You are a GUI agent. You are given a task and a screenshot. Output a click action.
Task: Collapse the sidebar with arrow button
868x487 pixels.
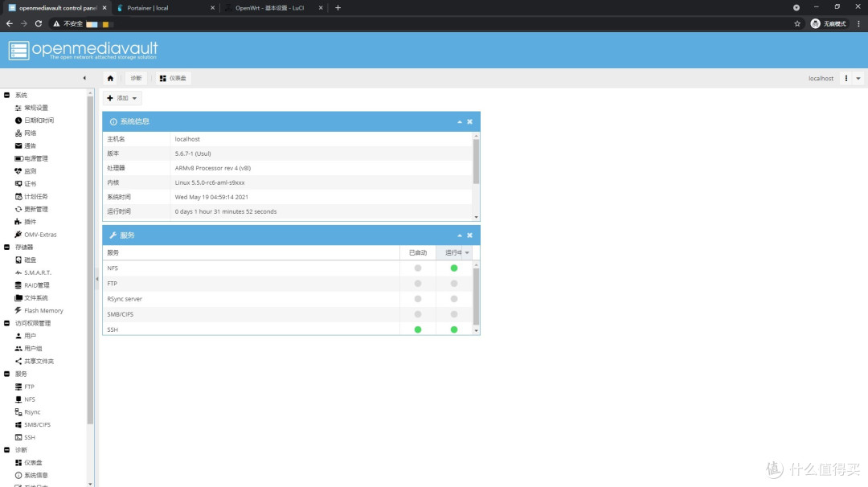pyautogui.click(x=84, y=78)
